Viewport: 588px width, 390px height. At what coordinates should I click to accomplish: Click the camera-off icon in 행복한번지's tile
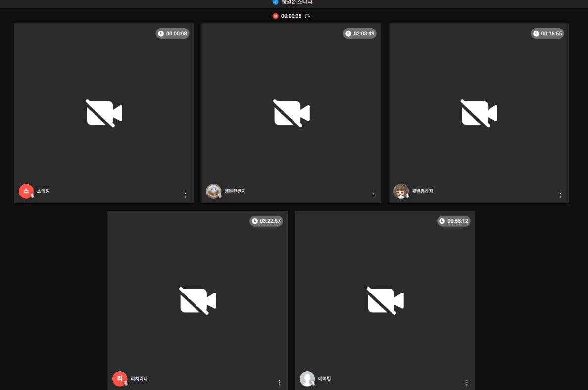click(292, 114)
